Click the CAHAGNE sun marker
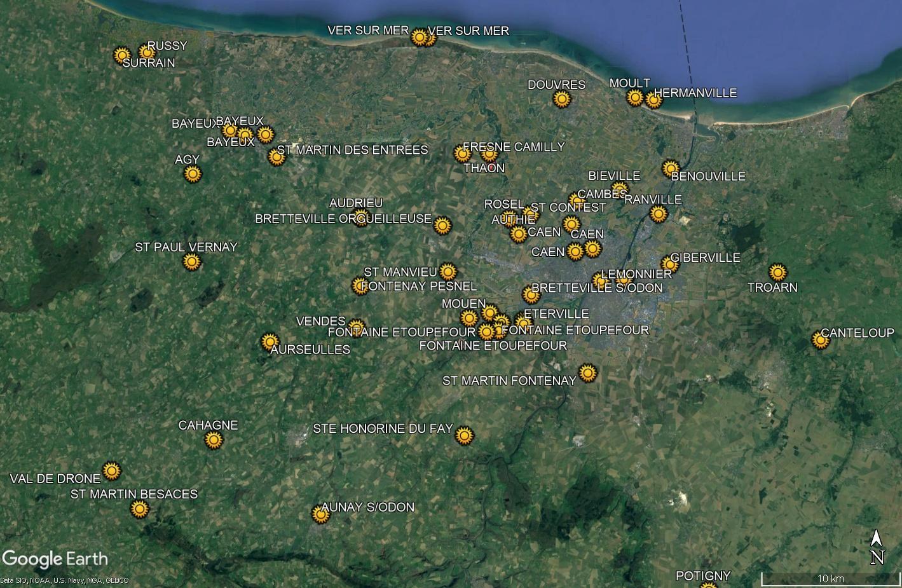The height and width of the screenshot is (588, 902). pos(214,440)
